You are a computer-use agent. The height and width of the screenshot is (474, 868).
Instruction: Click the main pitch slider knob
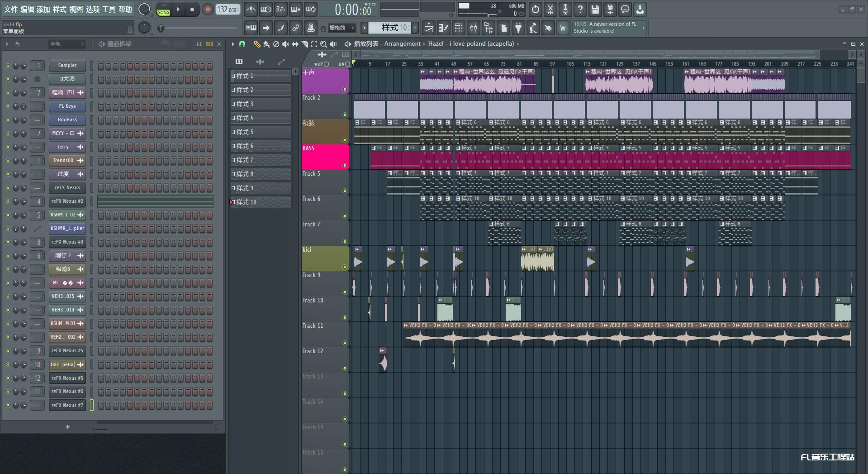144,28
